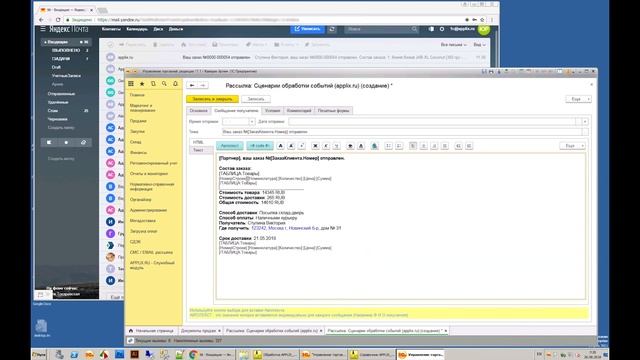
Task: Open send date dropdown arrow
Action: (585, 122)
